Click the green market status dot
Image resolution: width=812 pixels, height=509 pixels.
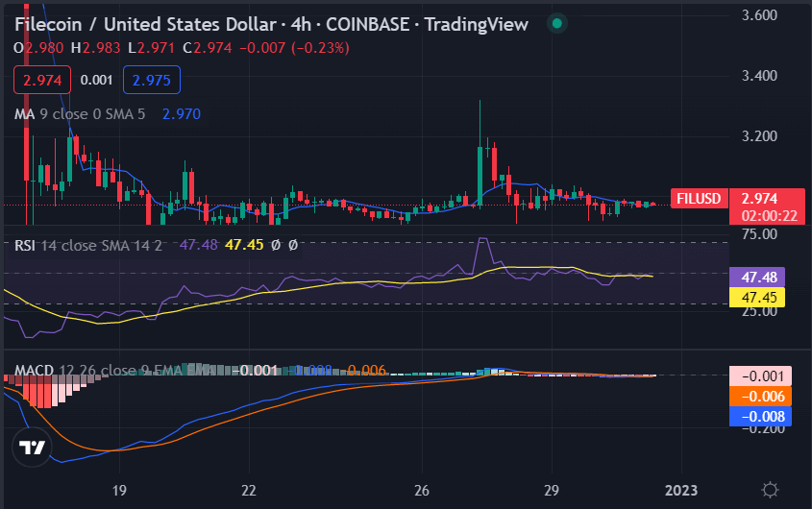click(557, 23)
